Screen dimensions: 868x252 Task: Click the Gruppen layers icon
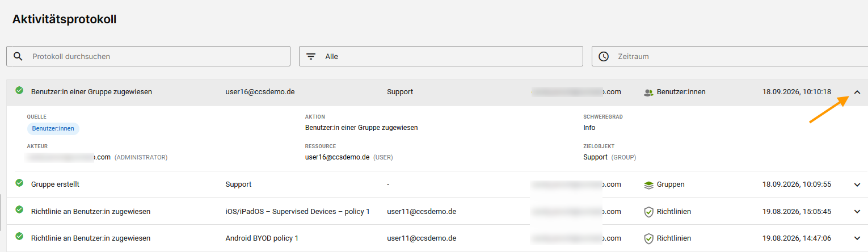tap(648, 185)
